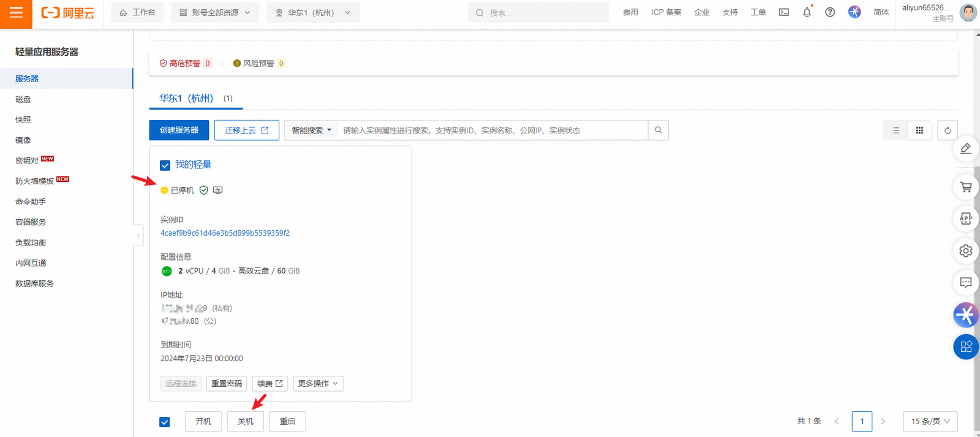Image resolution: width=980 pixels, height=437 pixels.
Task: Open 快照 sidebar item
Action: tap(66, 120)
